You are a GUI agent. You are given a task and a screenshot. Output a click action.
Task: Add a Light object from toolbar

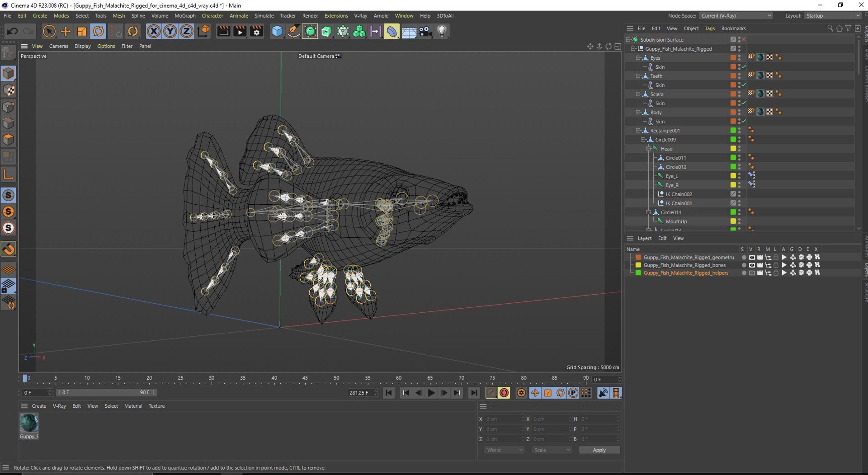pos(442,31)
